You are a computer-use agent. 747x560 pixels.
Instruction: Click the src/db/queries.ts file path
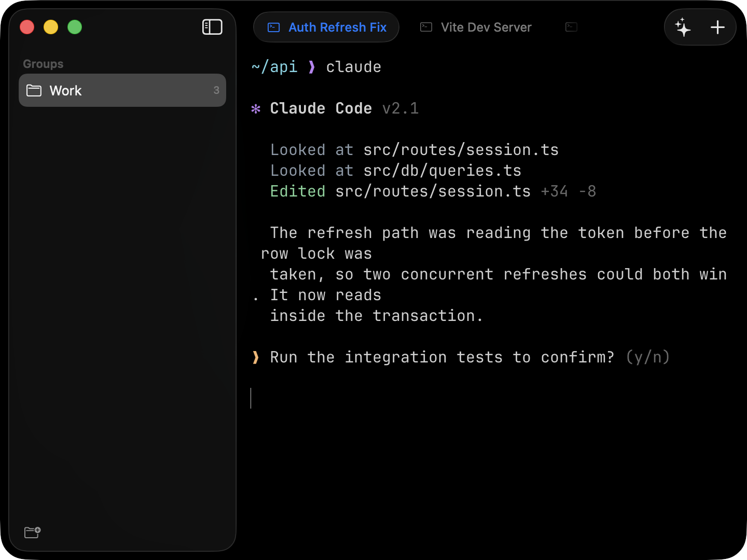442,171
